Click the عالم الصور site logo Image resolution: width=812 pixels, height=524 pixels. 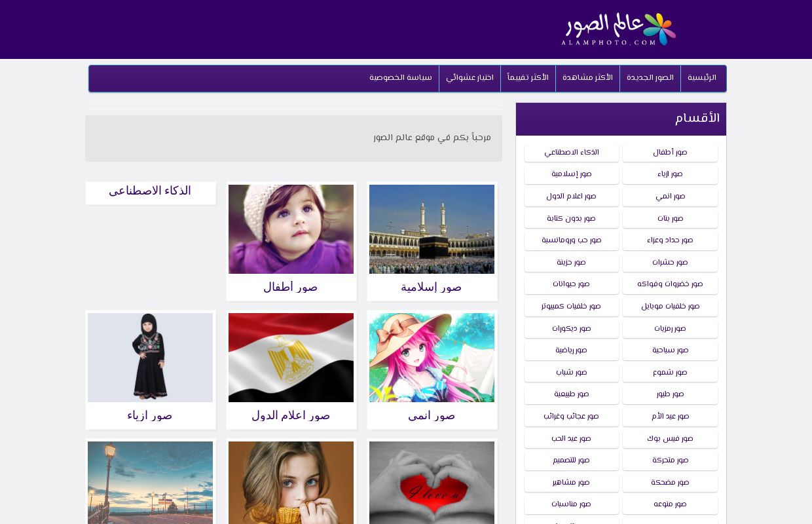pos(618,29)
